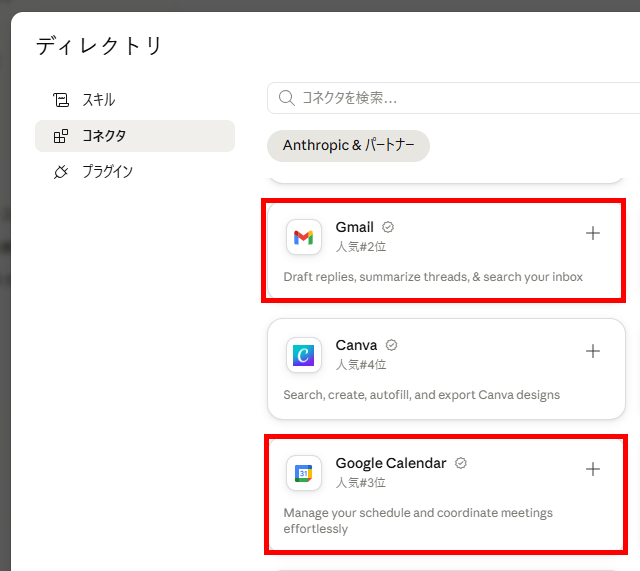The width and height of the screenshot is (640, 571).
Task: Click Google Calendar's verified badge icon
Action: coord(461,463)
